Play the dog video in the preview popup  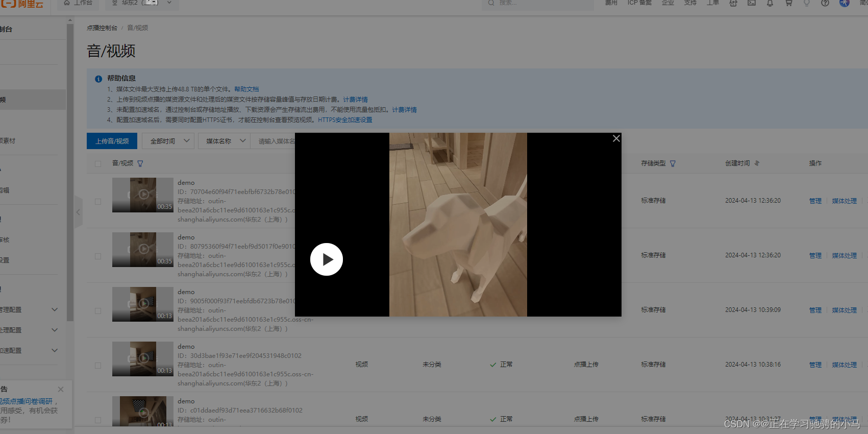point(327,259)
